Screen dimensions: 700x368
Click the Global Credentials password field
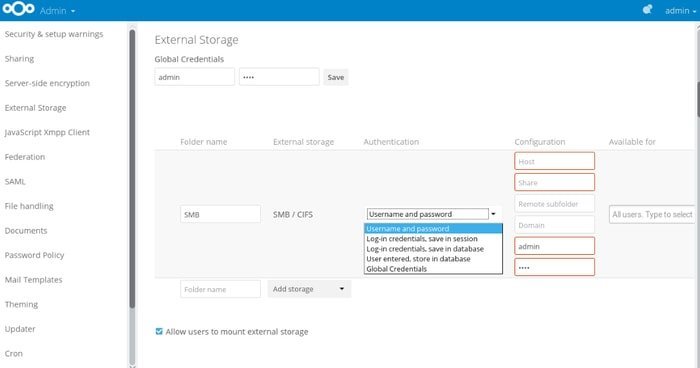pyautogui.click(x=279, y=77)
